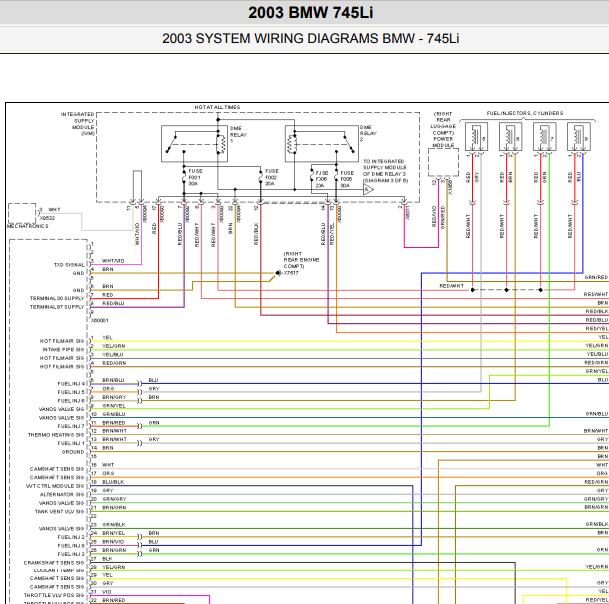Click the "WHT" wire label at pin 16
The height and width of the screenshot is (604, 609).
(x=108, y=465)
